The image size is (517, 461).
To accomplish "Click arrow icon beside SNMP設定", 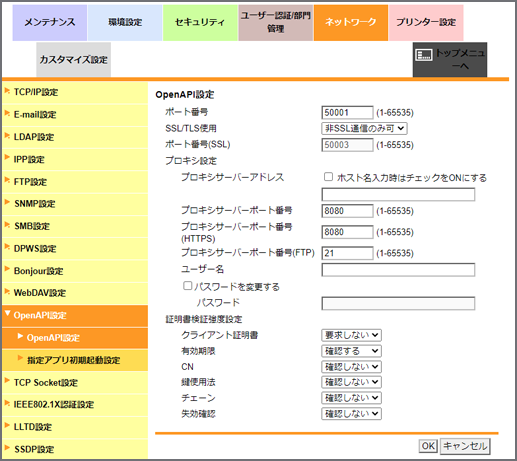I will (x=7, y=202).
